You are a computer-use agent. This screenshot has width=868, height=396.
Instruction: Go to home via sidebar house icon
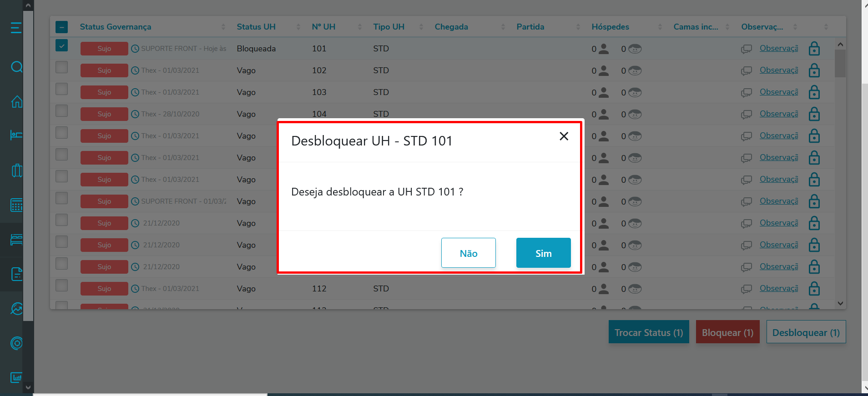coord(16,101)
